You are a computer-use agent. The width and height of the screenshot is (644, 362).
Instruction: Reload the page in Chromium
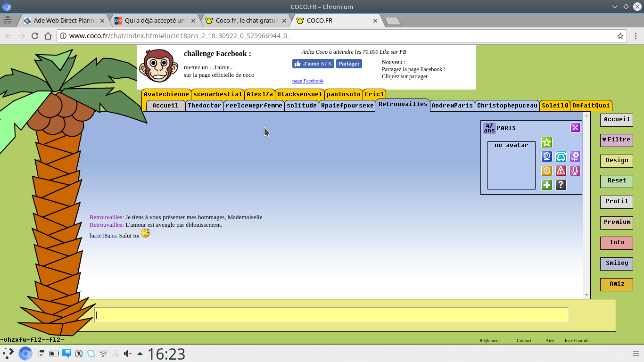coord(35,36)
